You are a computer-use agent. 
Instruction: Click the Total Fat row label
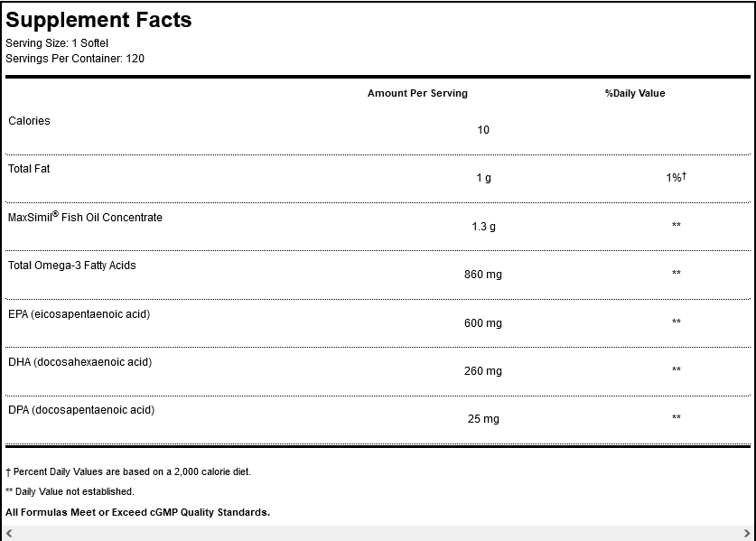pyautogui.click(x=31, y=169)
